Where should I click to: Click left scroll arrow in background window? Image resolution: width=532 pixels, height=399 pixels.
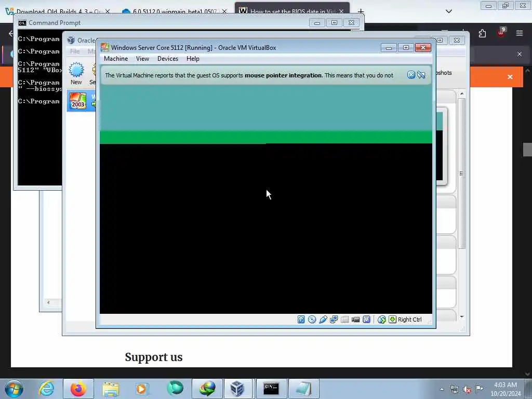[48, 302]
